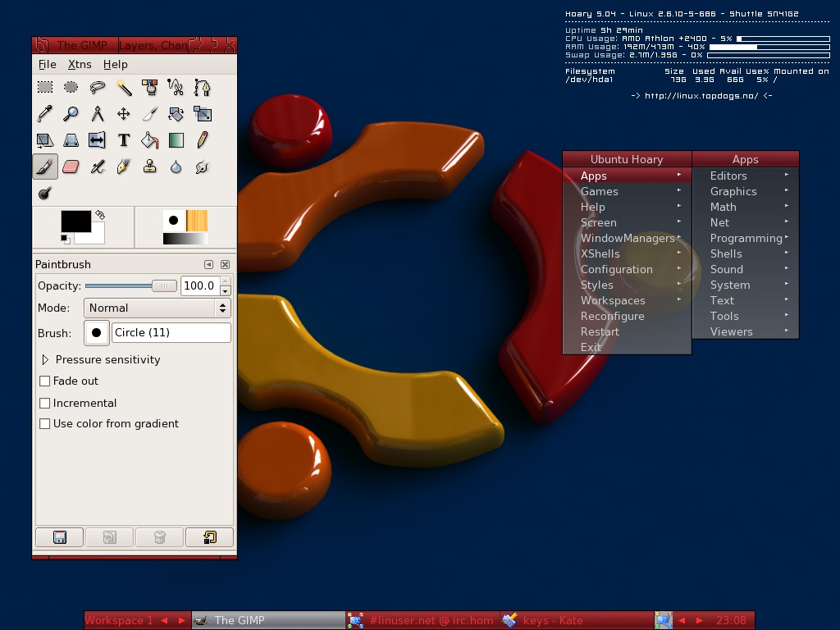Expand Pressure sensitivity options
Viewport: 840px width, 630px height.
point(46,359)
